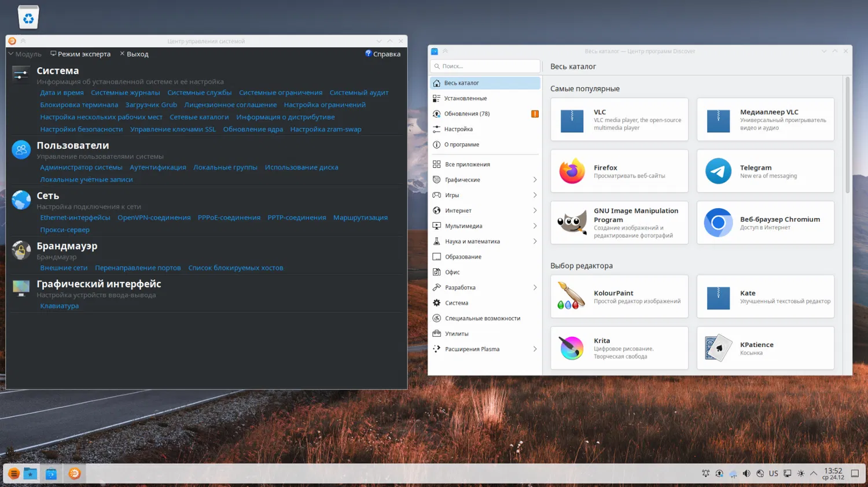Click the Discover icon on the taskbar
This screenshot has width=868, height=487.
point(51,474)
